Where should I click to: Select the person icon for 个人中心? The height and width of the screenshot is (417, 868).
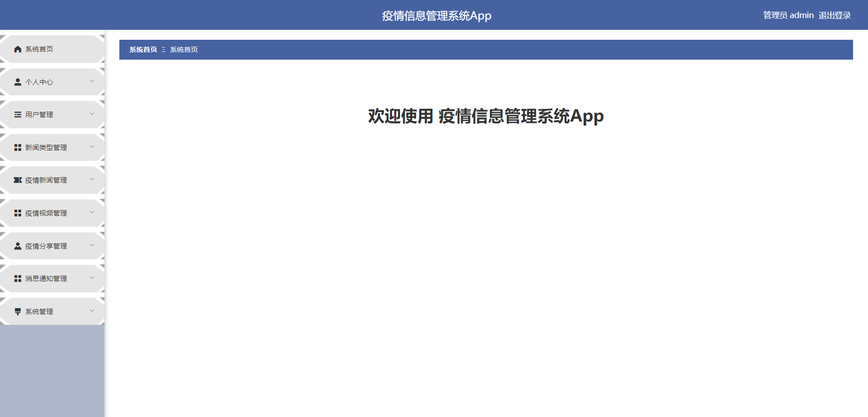coord(18,82)
